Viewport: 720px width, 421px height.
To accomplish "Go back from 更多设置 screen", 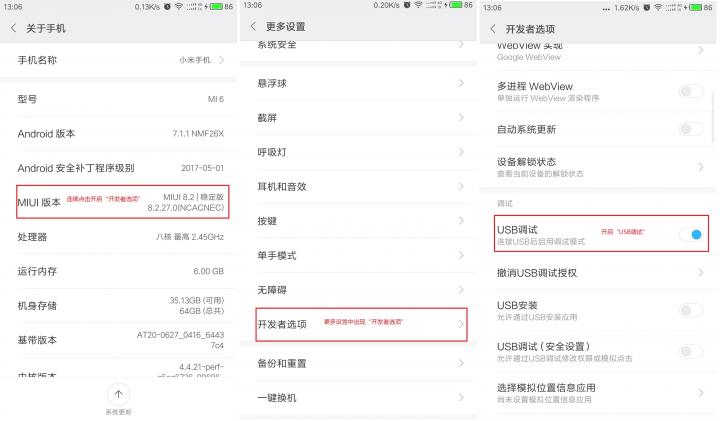I will click(253, 26).
